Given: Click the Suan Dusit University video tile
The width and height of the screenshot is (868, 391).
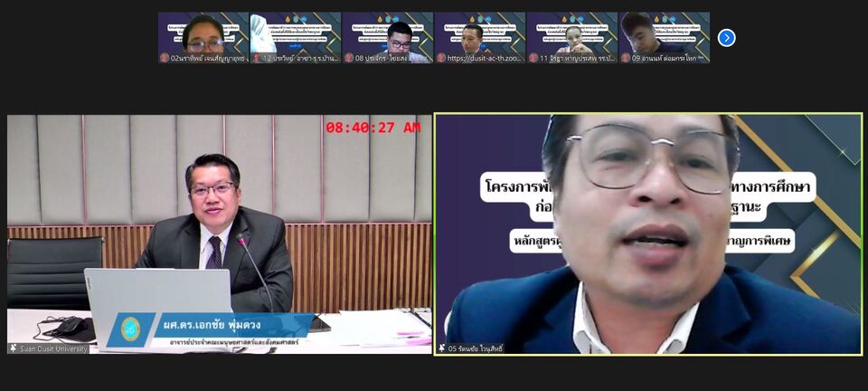Looking at the screenshot, I should click(219, 234).
